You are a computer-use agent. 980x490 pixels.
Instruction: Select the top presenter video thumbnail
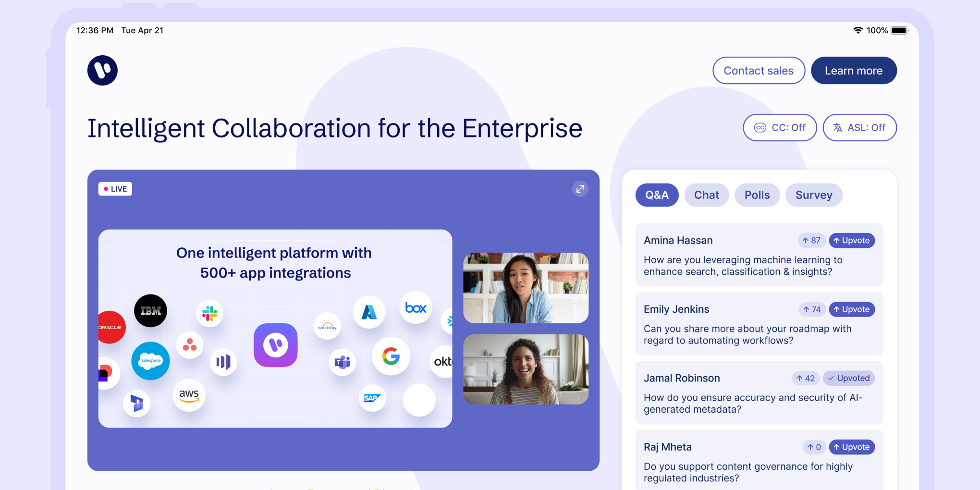[526, 288]
